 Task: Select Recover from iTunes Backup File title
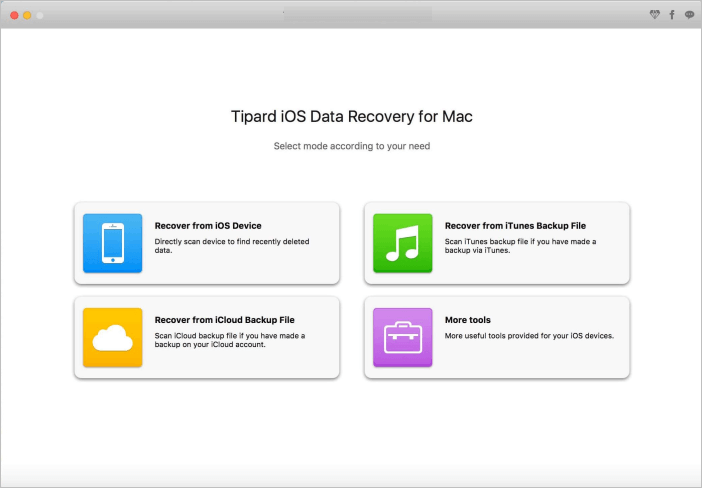(x=515, y=226)
